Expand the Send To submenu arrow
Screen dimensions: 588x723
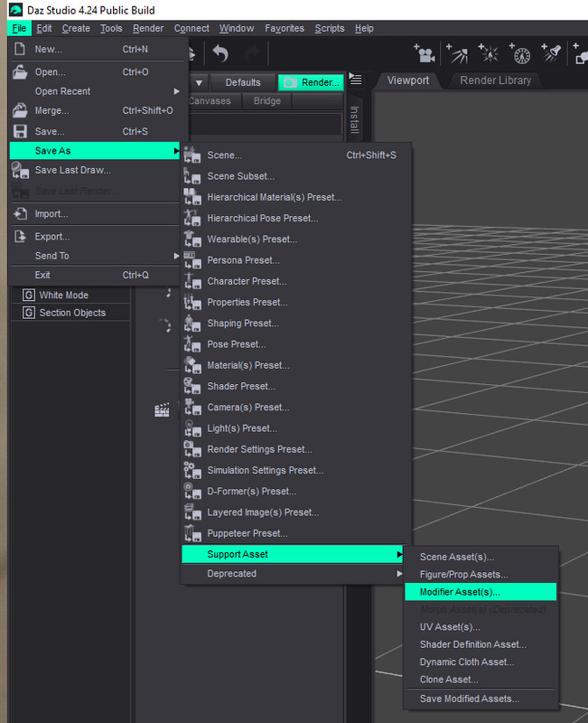click(176, 256)
